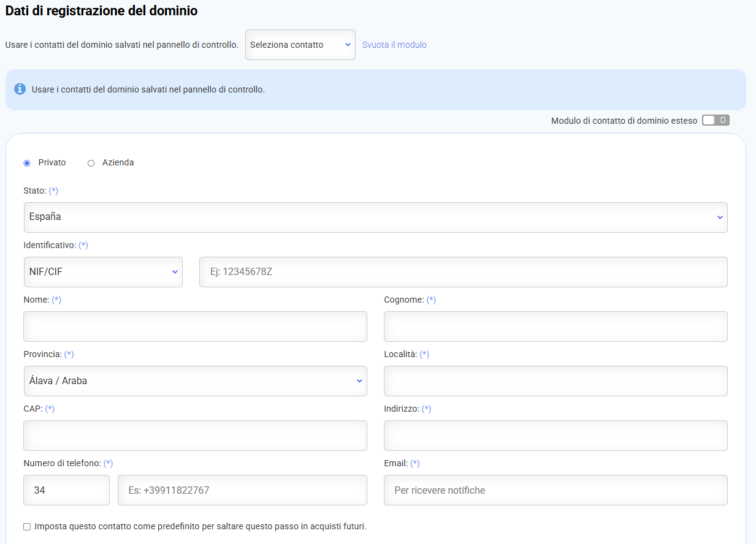Select the Privato radio button
The image size is (756, 544).
tap(27, 163)
